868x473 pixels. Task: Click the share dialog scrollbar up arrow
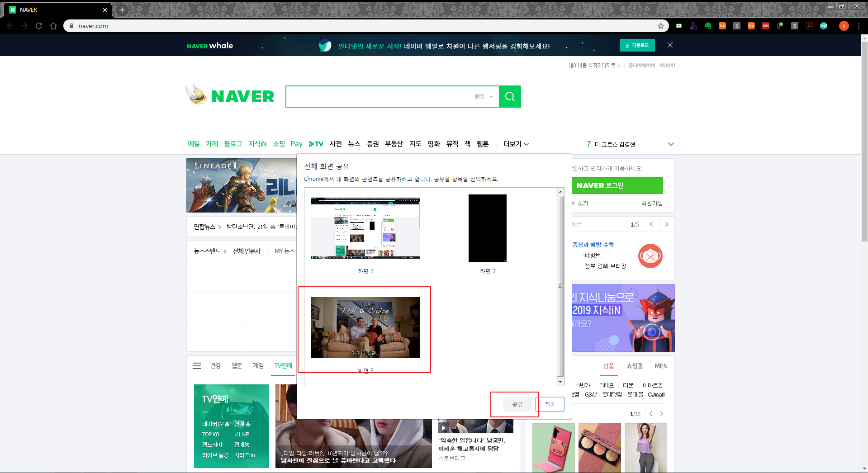click(x=560, y=192)
